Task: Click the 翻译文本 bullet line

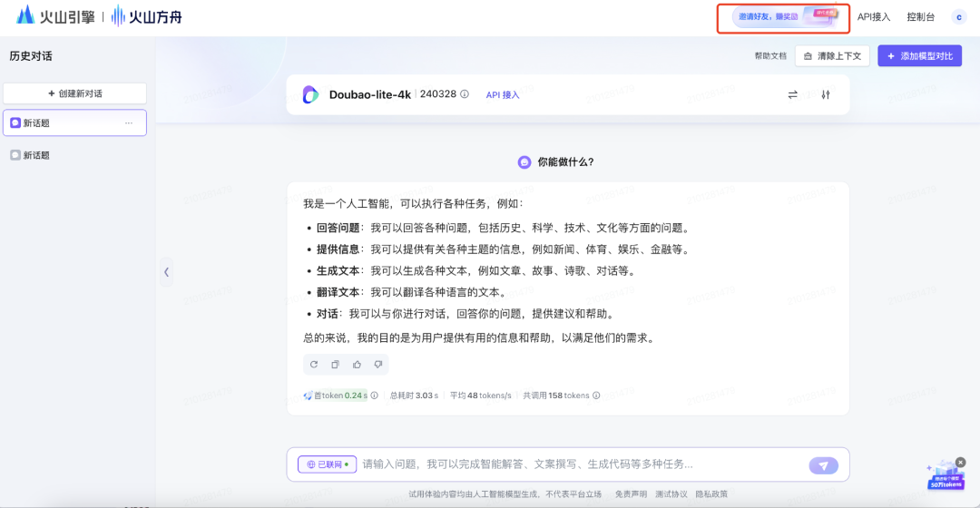Action: coord(407,292)
